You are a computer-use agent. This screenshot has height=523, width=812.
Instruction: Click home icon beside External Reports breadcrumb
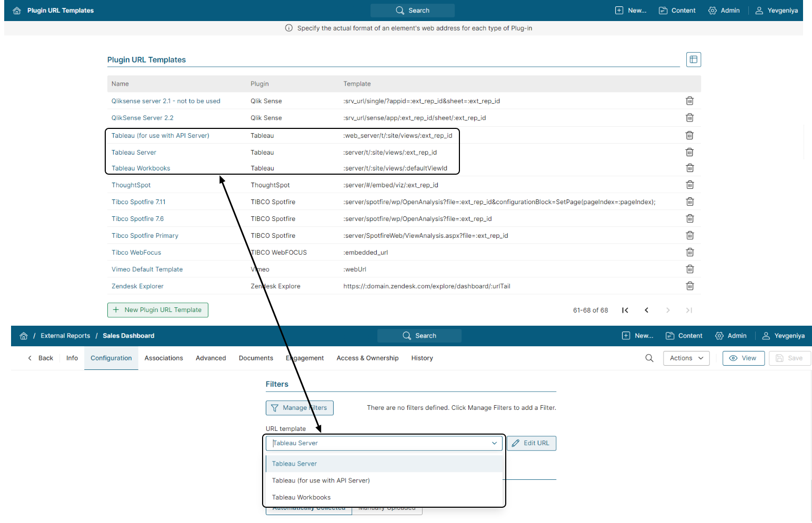(24, 336)
